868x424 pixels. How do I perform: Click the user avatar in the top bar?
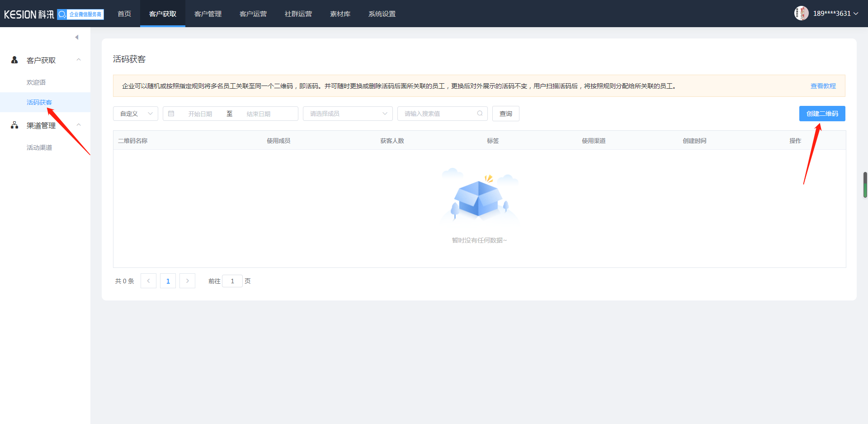tap(801, 13)
